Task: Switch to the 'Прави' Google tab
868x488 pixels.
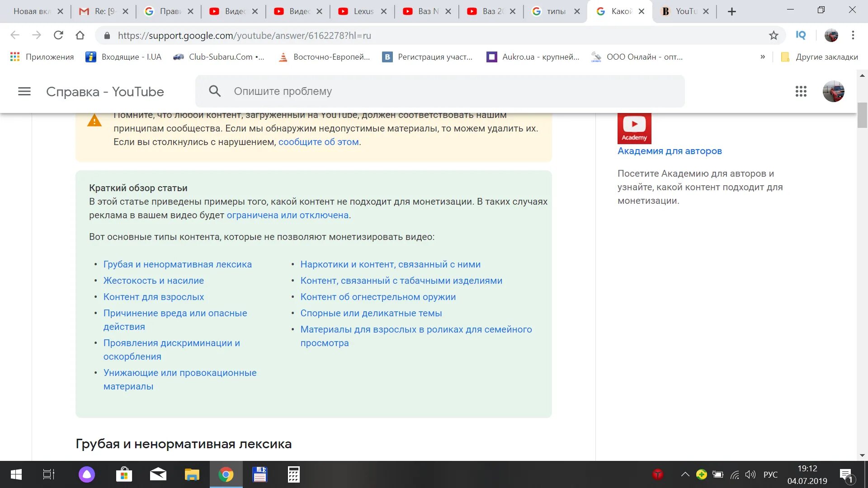Action: pos(168,11)
